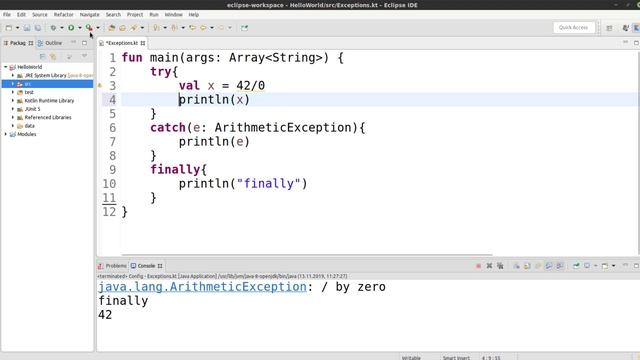The image size is (640, 360).
Task: Click the New Java Package icon
Action: 111,28
